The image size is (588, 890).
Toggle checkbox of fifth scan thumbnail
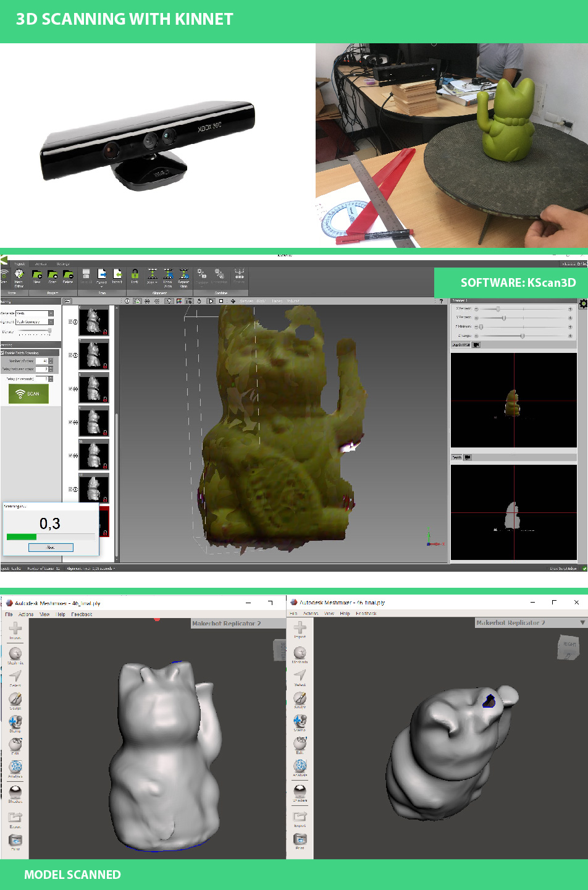click(70, 456)
